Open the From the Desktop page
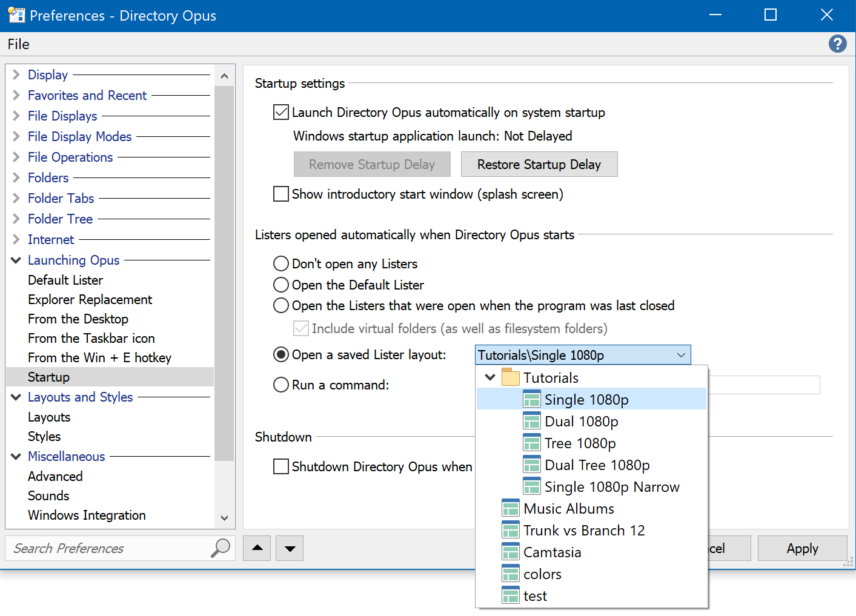 pyautogui.click(x=78, y=319)
